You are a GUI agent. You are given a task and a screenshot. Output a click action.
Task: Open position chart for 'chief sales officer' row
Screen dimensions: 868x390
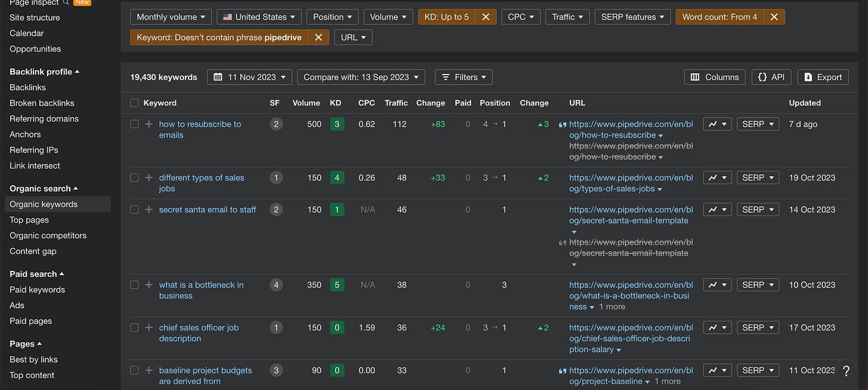[x=718, y=328]
